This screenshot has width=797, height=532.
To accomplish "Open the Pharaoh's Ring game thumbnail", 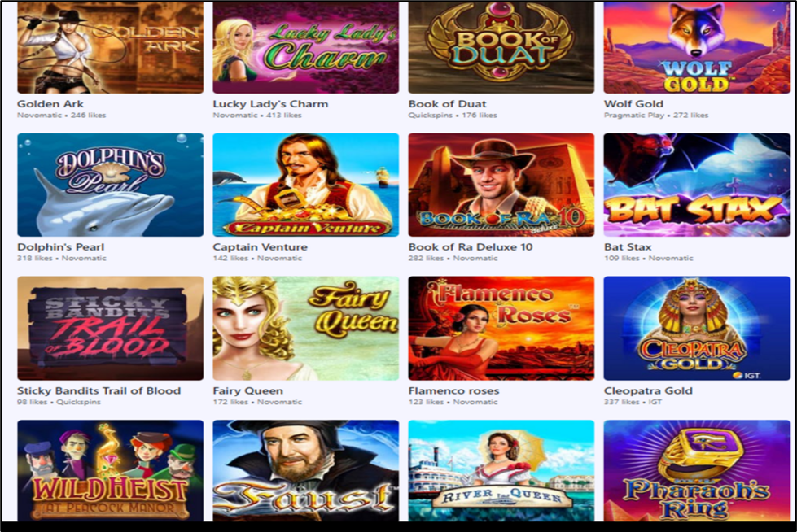I will (x=697, y=470).
